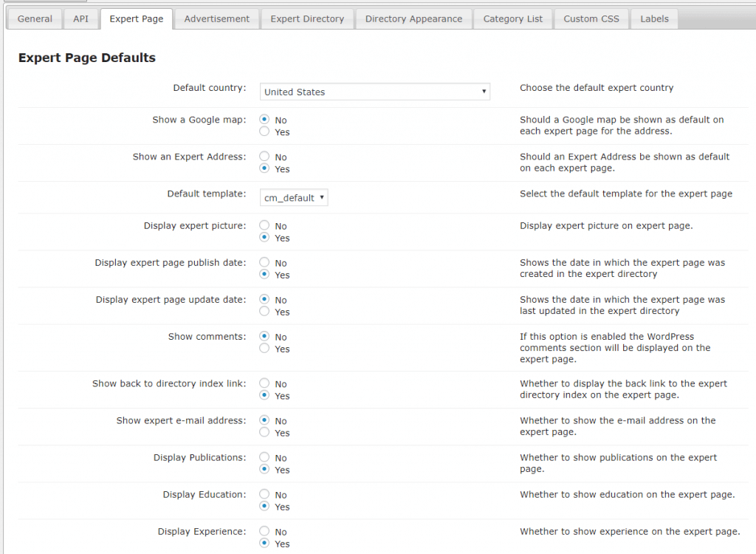The image size is (756, 554).
Task: Choose No for Display Education
Action: coord(264,494)
